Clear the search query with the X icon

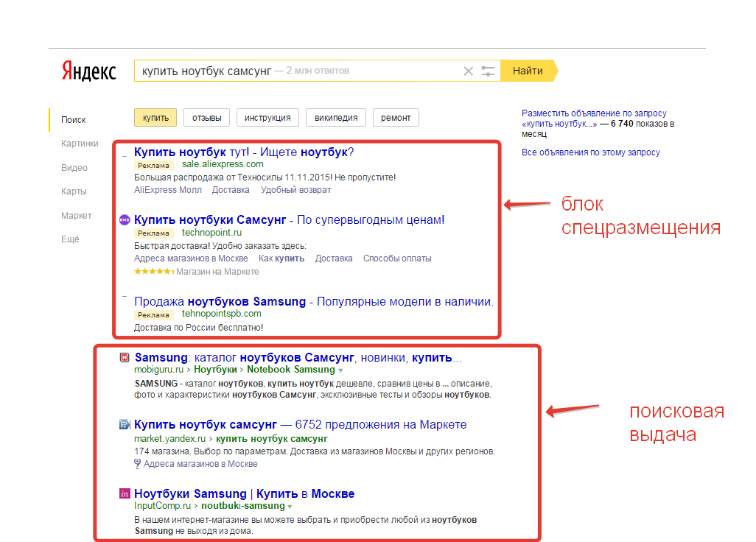(x=468, y=71)
